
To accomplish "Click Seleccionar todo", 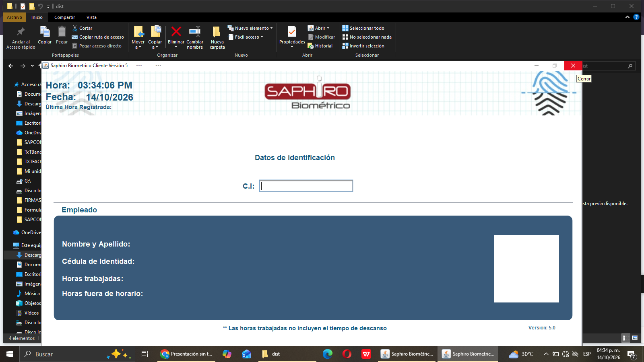I will [363, 28].
